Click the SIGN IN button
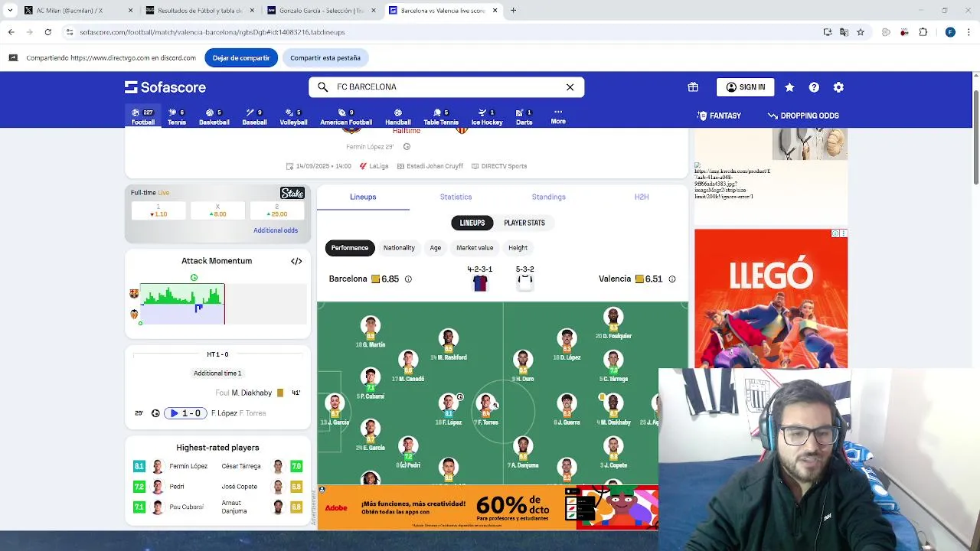 745,87
